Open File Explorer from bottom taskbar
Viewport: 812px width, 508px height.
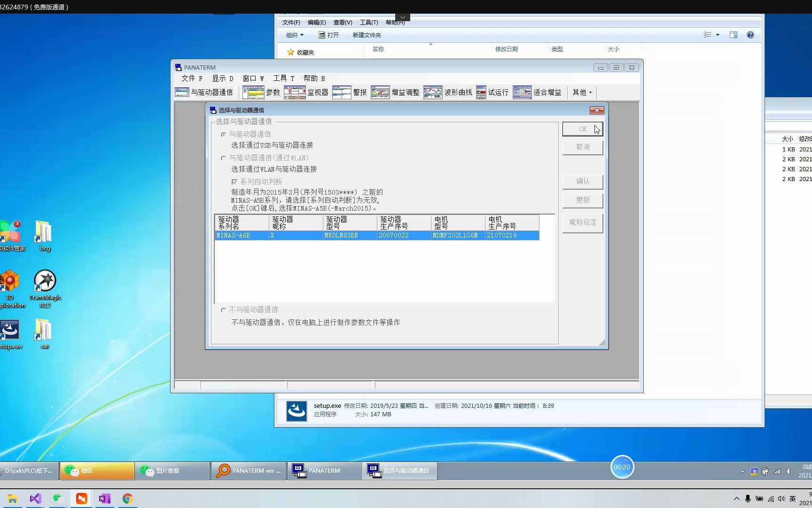pos(12,499)
